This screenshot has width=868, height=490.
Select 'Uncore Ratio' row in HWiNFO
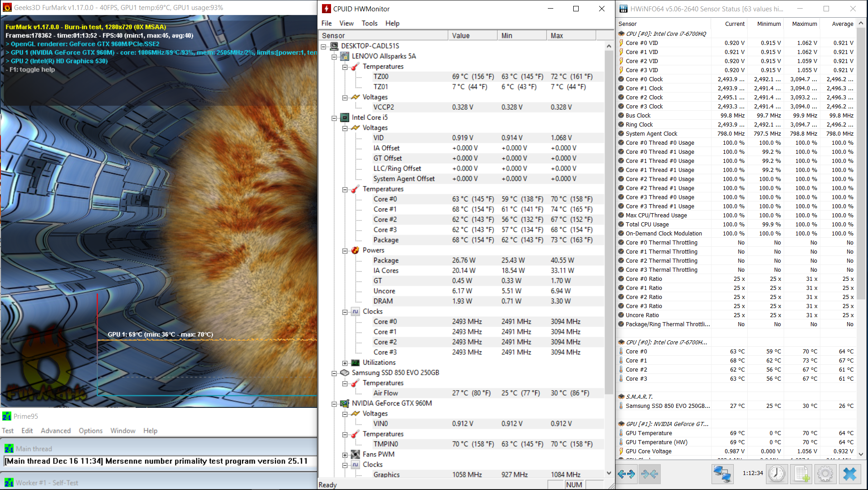click(736, 315)
